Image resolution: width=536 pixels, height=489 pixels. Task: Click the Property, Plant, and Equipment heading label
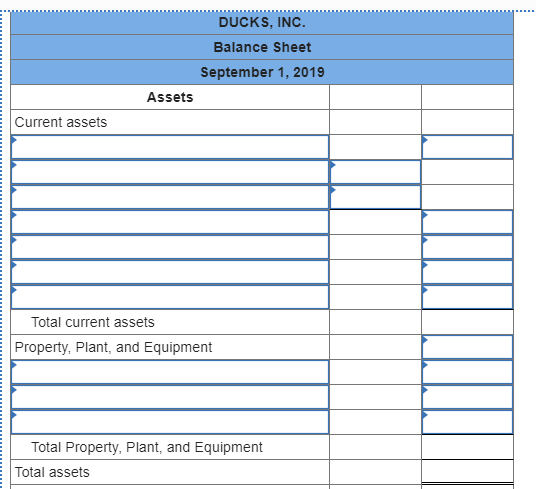[113, 347]
